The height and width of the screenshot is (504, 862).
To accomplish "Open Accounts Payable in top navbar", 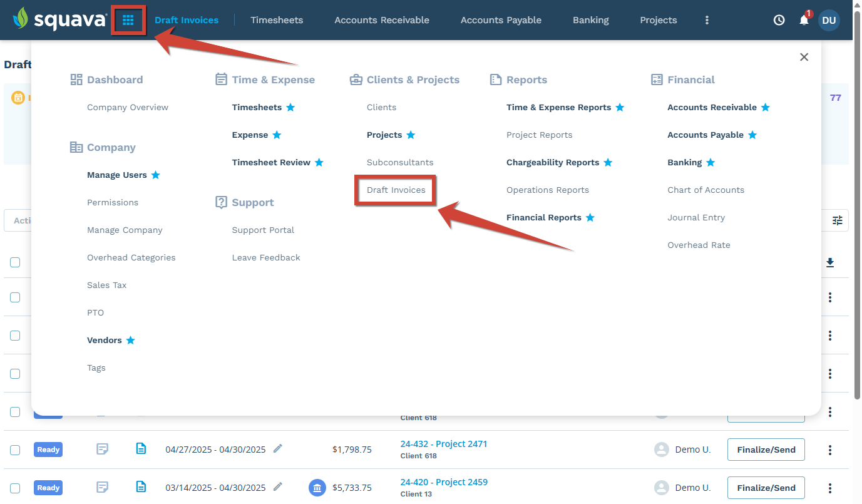I will (501, 20).
